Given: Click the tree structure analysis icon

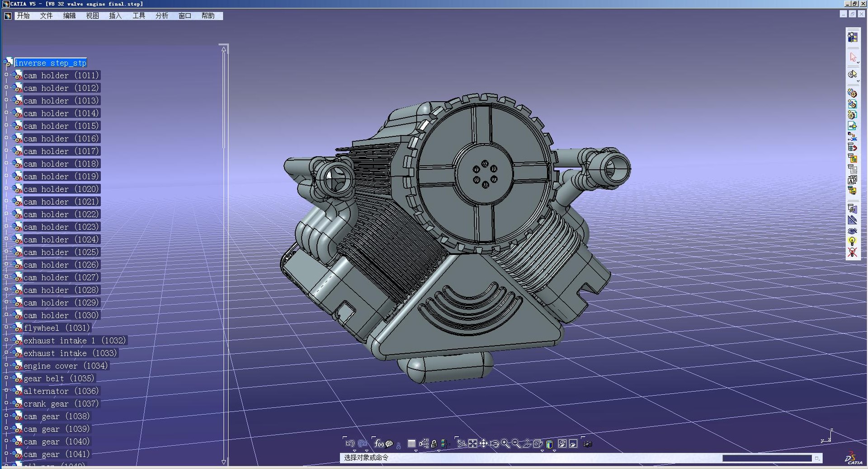Looking at the screenshot, I should [x=424, y=444].
